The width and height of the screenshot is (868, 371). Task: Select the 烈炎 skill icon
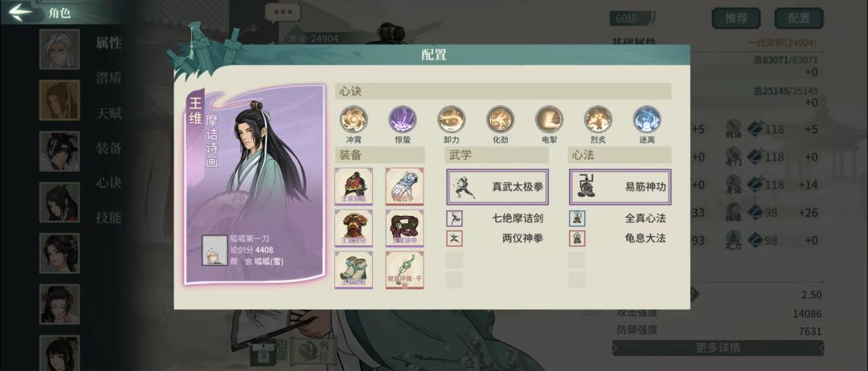pyautogui.click(x=598, y=120)
